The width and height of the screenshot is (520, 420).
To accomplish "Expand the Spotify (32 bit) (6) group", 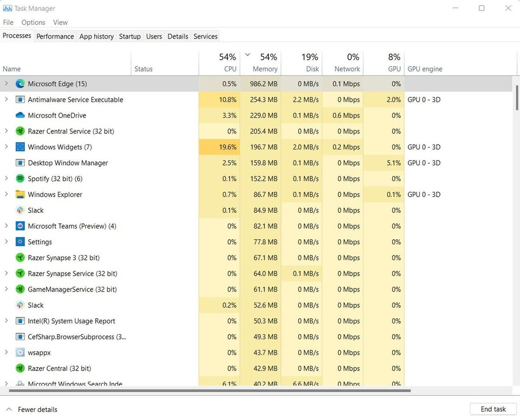I will coord(6,179).
